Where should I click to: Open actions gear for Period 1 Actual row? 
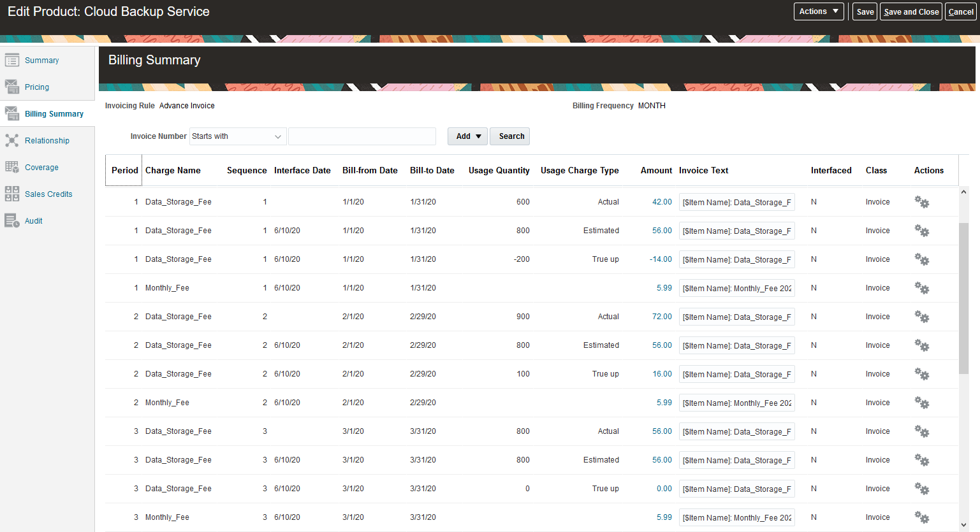pos(922,202)
